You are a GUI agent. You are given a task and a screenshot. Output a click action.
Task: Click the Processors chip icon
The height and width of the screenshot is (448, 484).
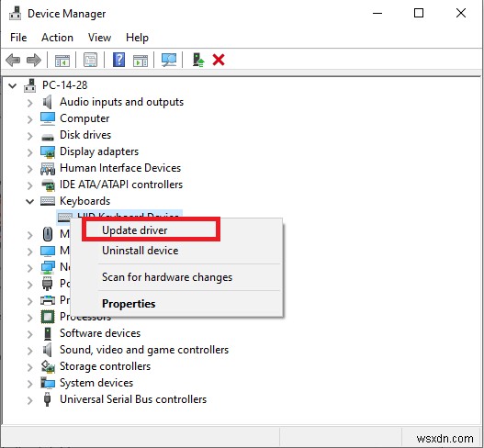coord(48,317)
